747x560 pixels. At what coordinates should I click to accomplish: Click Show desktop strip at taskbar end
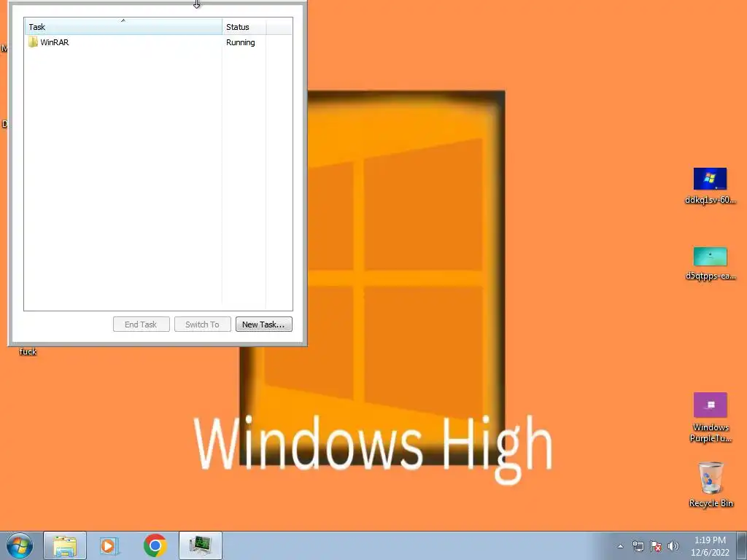tap(742, 545)
